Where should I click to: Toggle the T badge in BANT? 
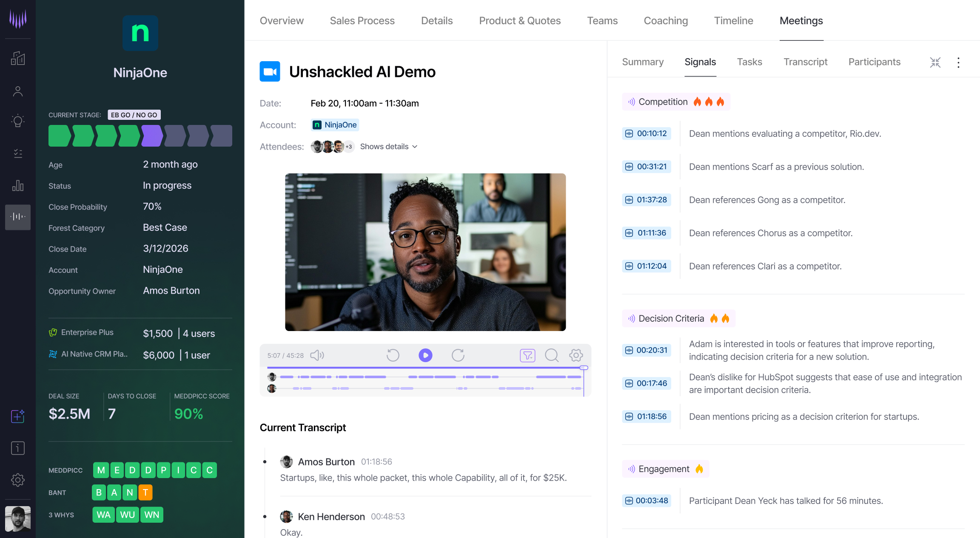(145, 493)
